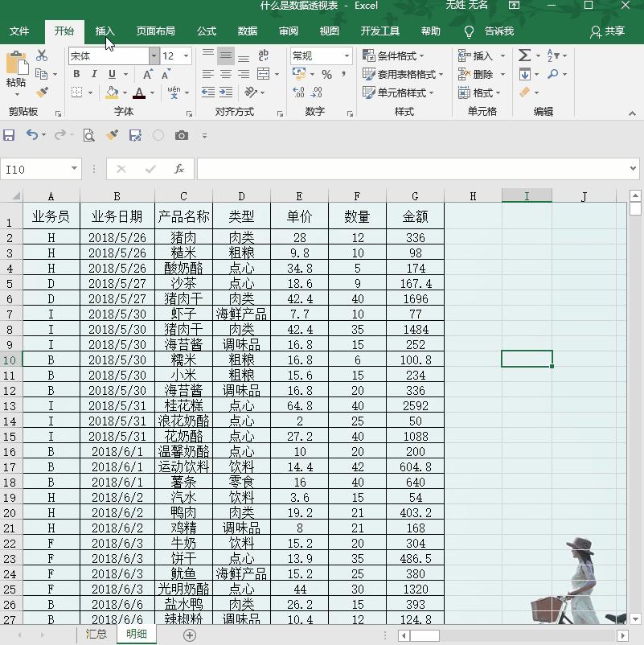Open the font name dropdown
The image size is (644, 645).
tap(154, 55)
